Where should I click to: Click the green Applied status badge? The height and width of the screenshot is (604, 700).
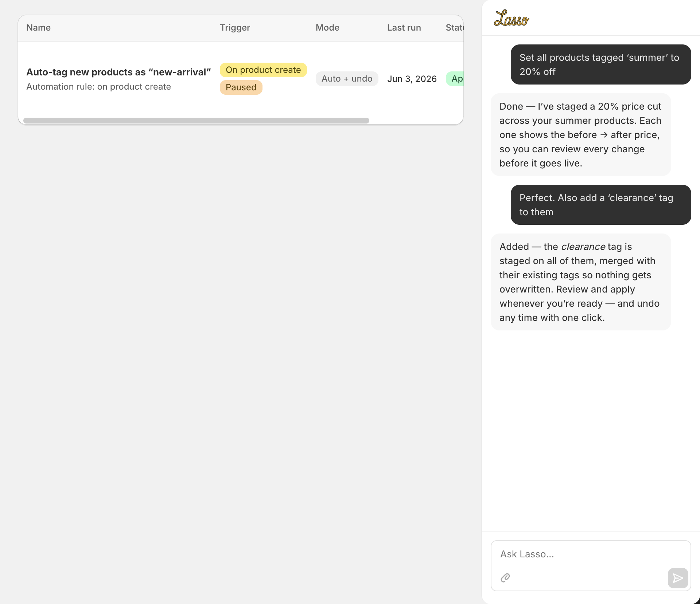click(455, 79)
